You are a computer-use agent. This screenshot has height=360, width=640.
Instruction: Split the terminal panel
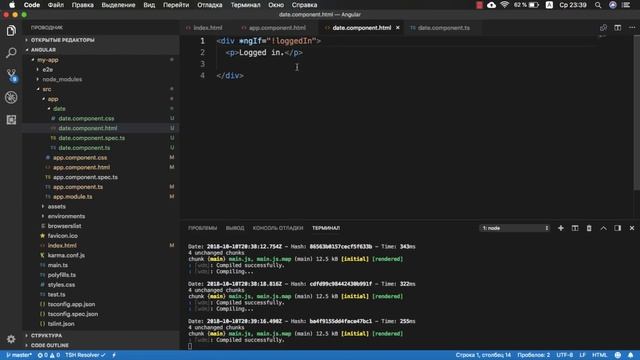[x=575, y=228]
